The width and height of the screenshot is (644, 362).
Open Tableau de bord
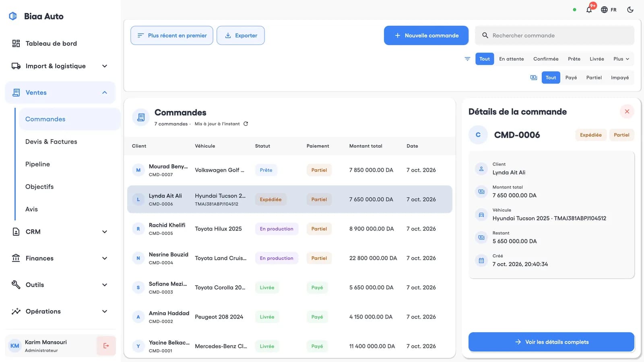pos(60,43)
